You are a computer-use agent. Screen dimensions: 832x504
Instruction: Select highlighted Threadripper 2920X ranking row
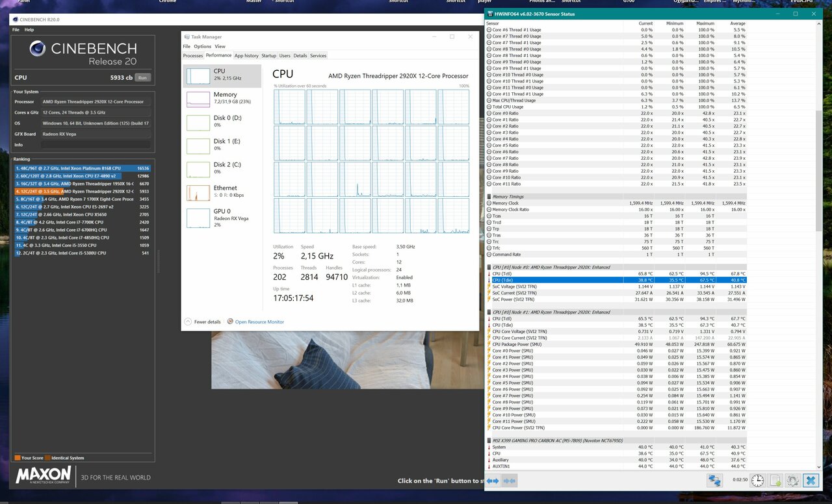pyautogui.click(x=83, y=192)
